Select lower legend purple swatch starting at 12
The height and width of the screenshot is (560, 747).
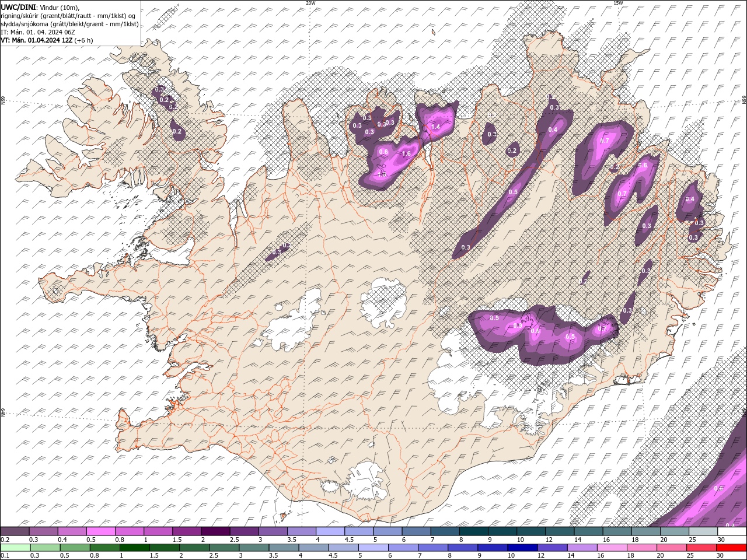click(551, 548)
